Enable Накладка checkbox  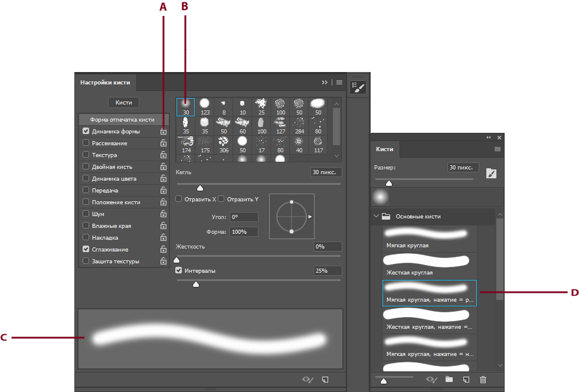pyautogui.click(x=86, y=237)
